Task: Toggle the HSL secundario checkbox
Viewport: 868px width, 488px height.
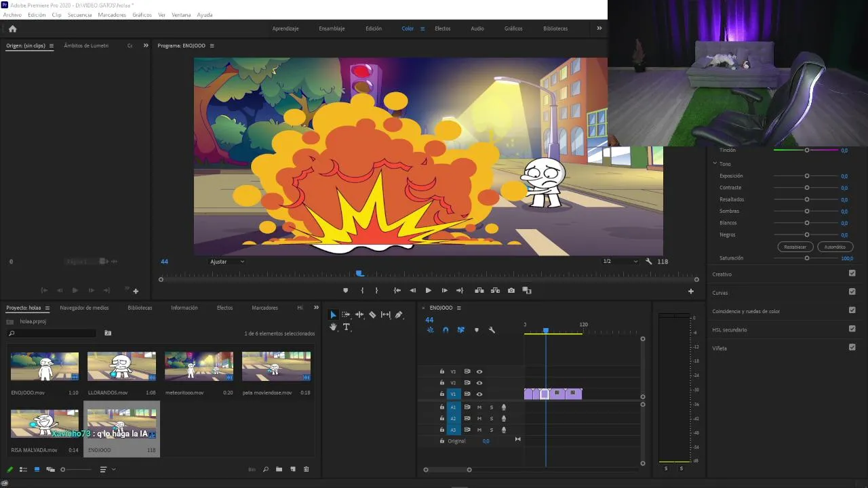Action: tap(852, 329)
